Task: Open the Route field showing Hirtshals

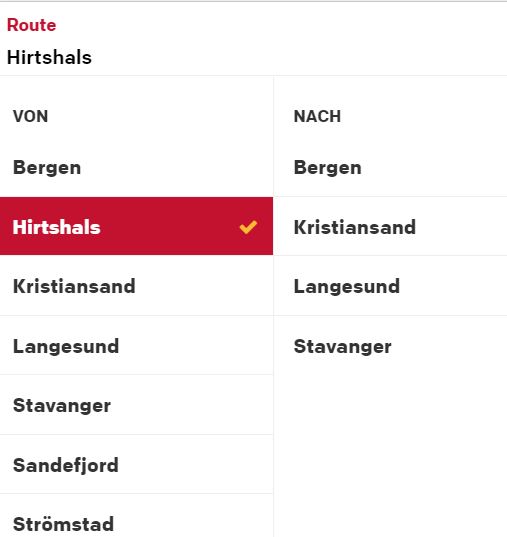Action: click(x=254, y=39)
